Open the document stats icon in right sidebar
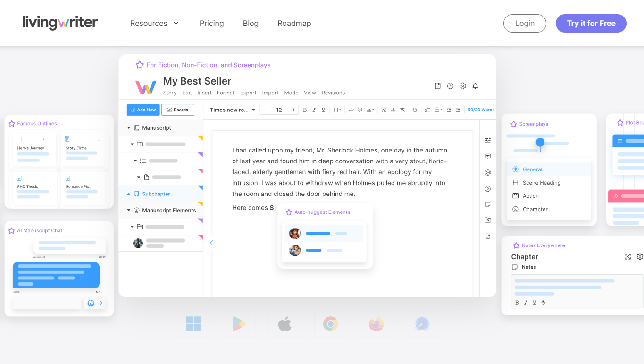644x364 pixels. [488, 236]
